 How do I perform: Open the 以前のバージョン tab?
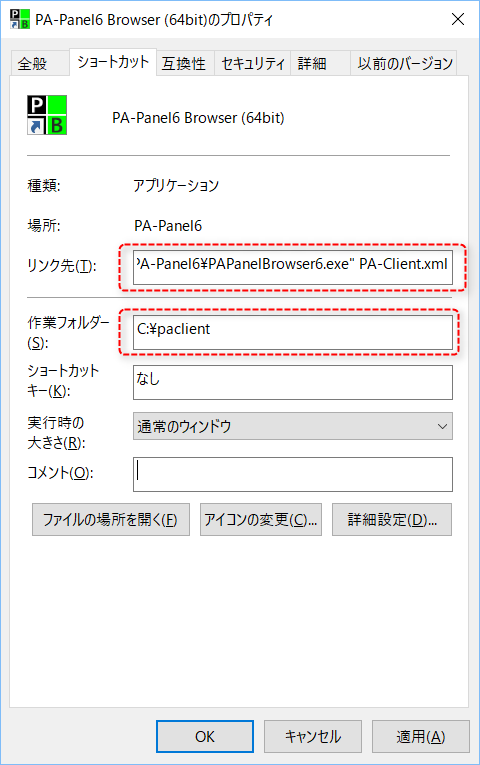coord(404,63)
